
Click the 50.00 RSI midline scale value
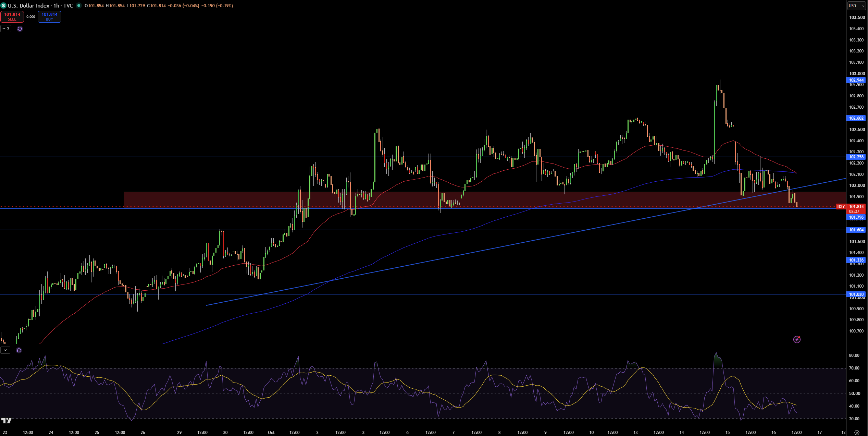point(854,393)
